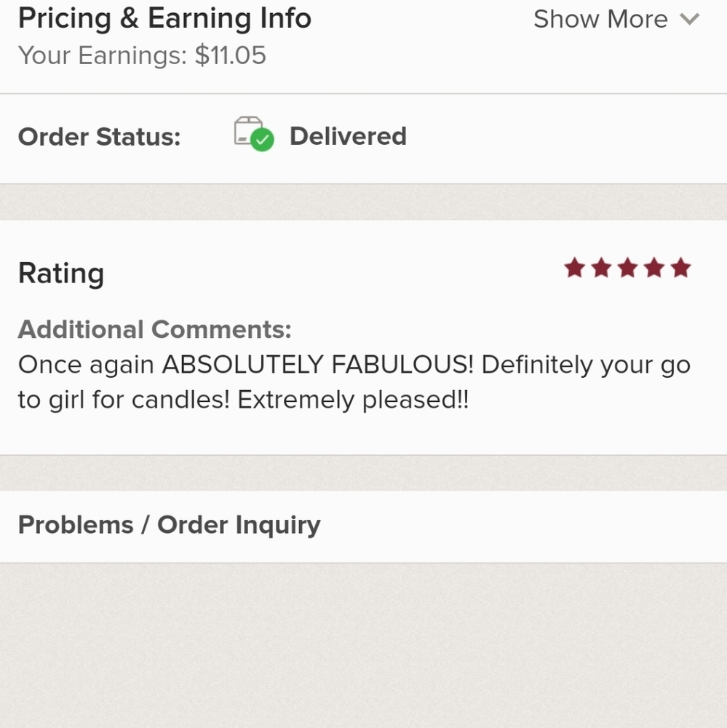
Task: Tap the Extremely pleased comment line
Action: pos(243,400)
